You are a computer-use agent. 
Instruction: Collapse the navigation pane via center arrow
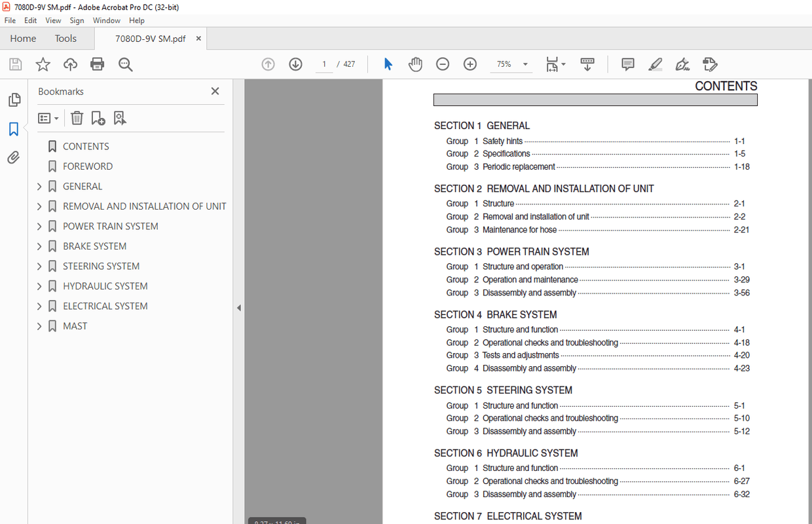(239, 307)
